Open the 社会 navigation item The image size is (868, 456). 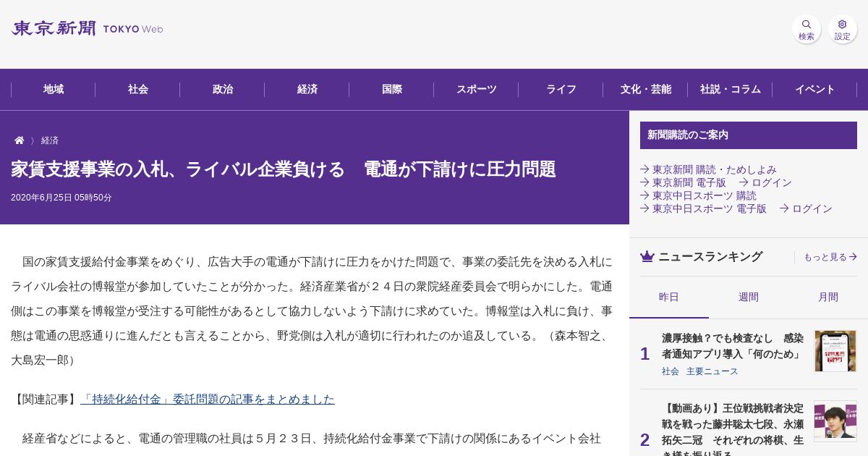click(138, 89)
